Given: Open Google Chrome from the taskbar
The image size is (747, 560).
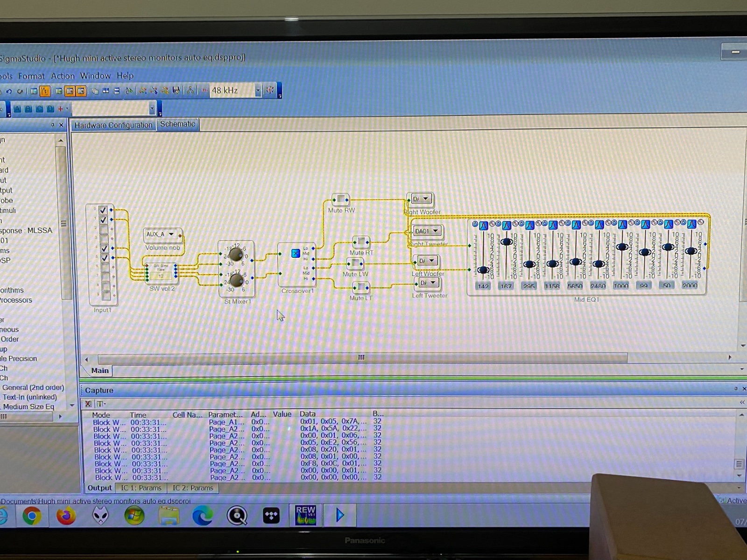Looking at the screenshot, I should point(32,516).
